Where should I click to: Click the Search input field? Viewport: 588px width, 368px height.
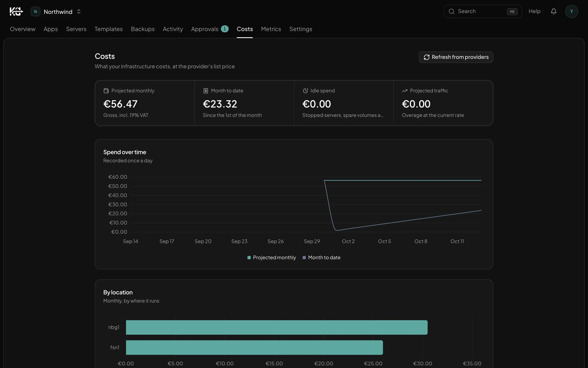point(483,11)
